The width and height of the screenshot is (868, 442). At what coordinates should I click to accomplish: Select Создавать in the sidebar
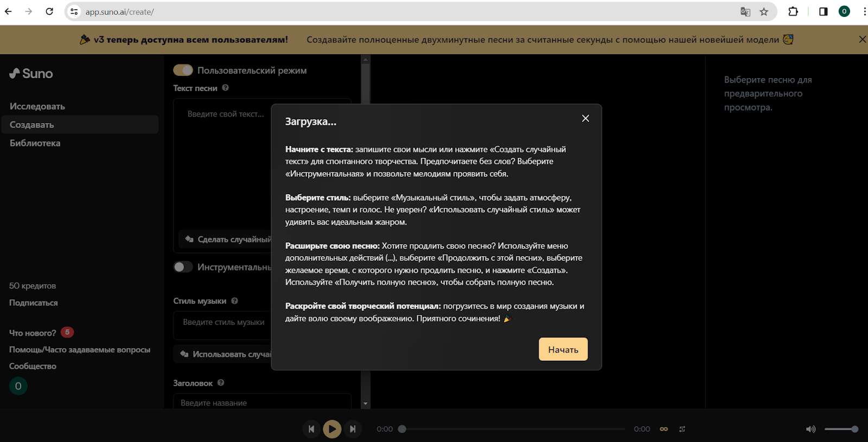click(80, 125)
